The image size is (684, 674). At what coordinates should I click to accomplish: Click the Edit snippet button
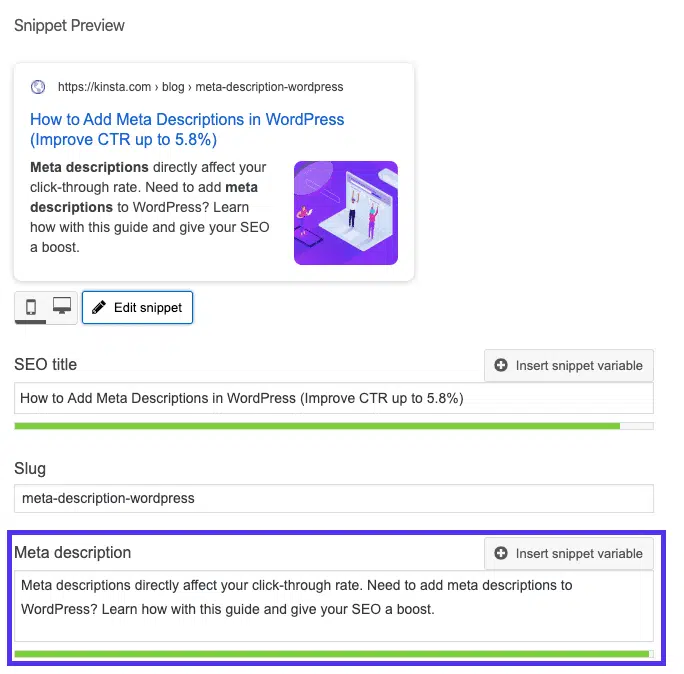tap(137, 308)
